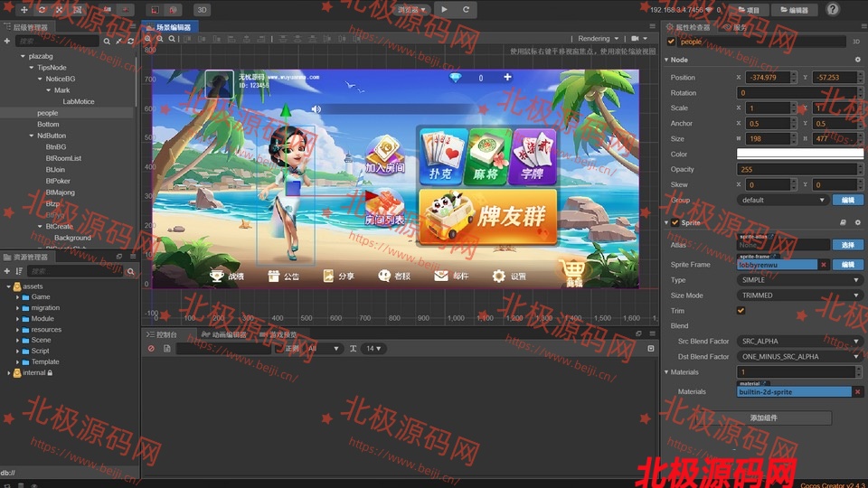This screenshot has height=488, width=868.
Task: Switch to the 控制台 console tab
Action: 162,334
